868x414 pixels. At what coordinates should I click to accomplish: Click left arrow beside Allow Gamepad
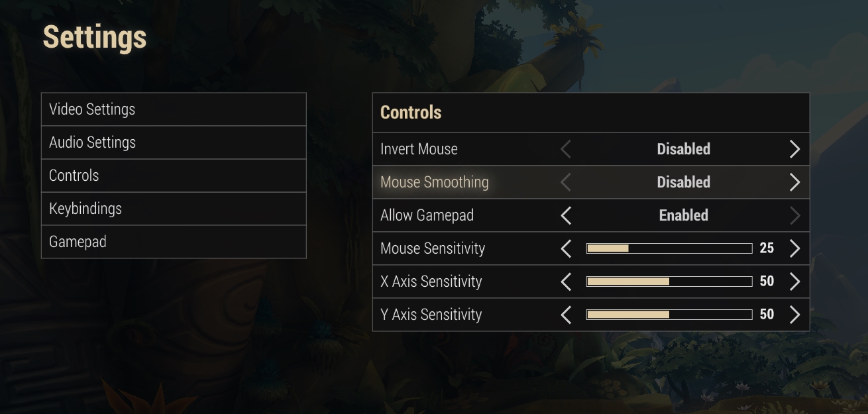pos(566,215)
